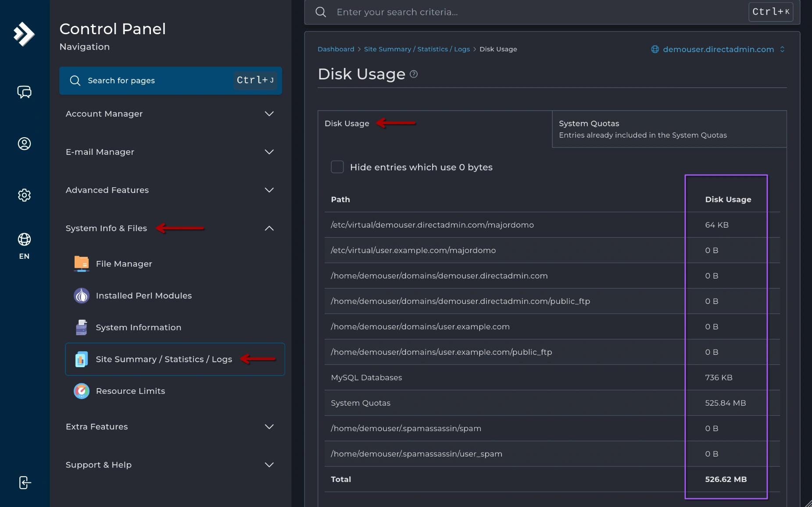Open the feedback chat icon

coord(25,92)
